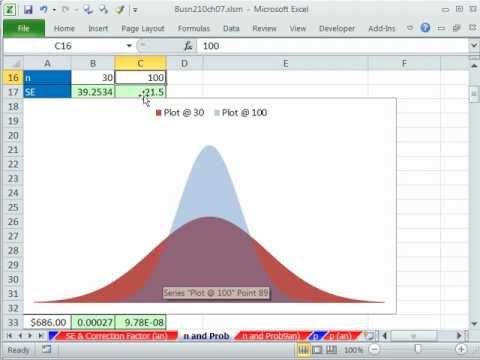Image resolution: width=480 pixels, height=360 pixels.
Task: Select column F header
Action: (404, 63)
